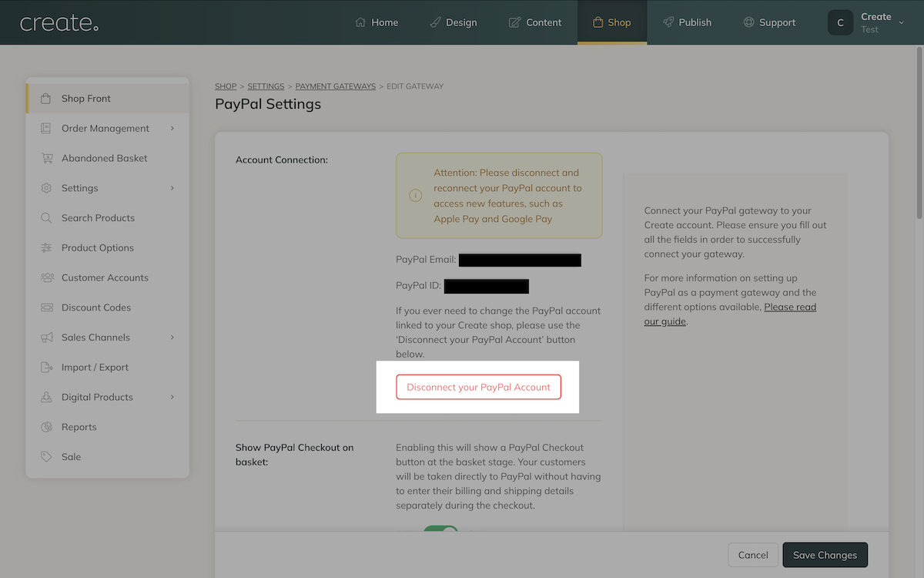Expand the Settings submenu chevron
924x578 pixels.
172,188
